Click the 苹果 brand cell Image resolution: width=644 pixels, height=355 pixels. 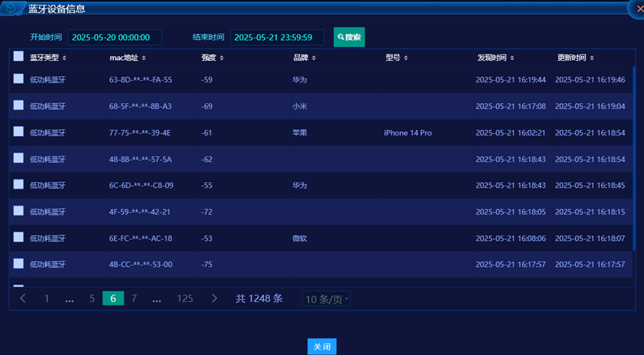[x=300, y=133]
